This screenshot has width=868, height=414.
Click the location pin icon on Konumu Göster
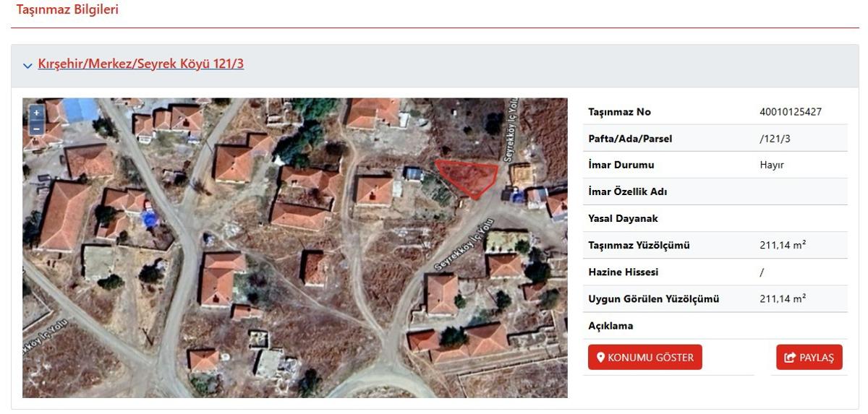pos(600,358)
